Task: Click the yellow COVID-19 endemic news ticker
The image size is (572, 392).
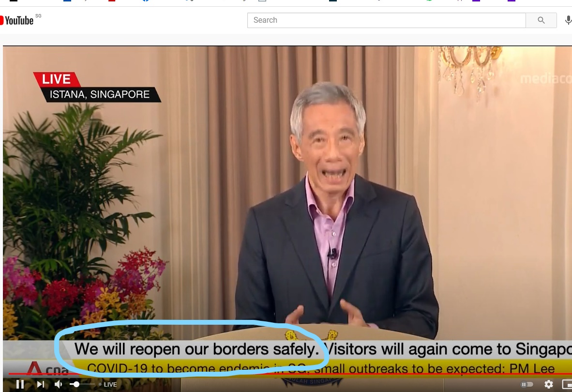Action: click(x=319, y=368)
